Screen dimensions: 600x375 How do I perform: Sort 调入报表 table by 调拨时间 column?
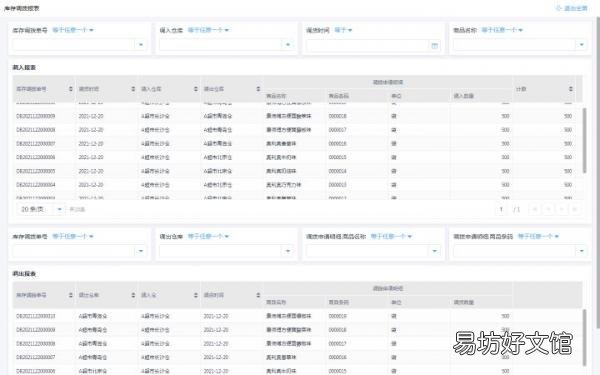click(133, 89)
